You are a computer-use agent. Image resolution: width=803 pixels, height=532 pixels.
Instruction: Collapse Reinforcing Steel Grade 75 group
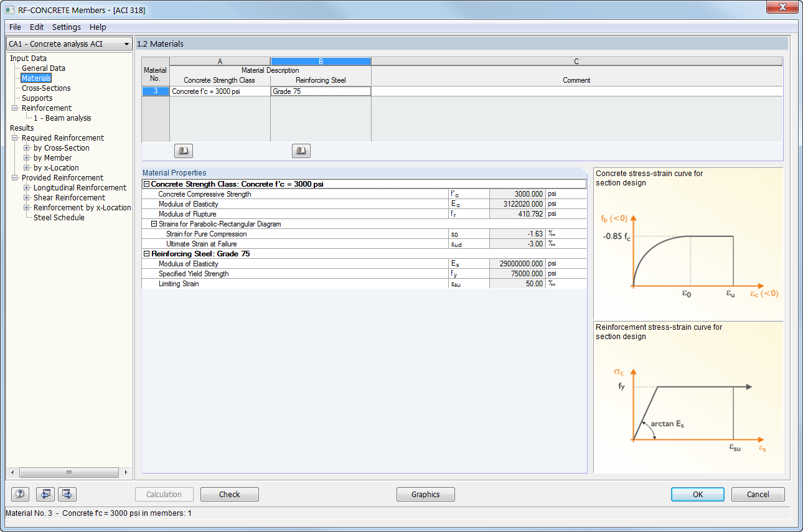pyautogui.click(x=146, y=254)
